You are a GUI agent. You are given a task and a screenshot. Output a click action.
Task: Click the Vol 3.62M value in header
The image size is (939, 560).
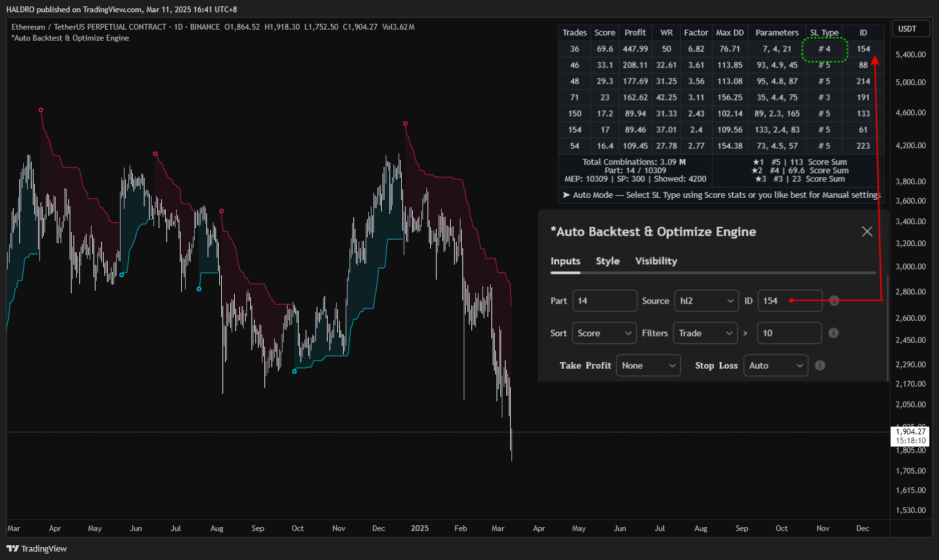tap(399, 27)
